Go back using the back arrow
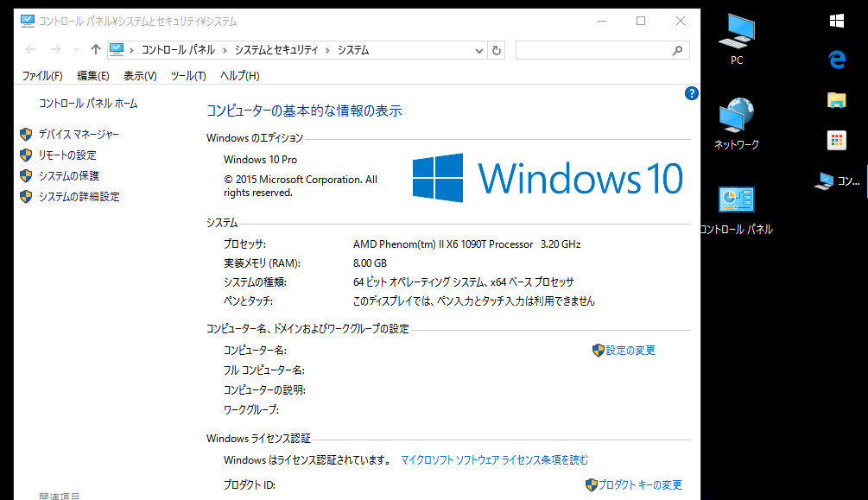 point(30,50)
